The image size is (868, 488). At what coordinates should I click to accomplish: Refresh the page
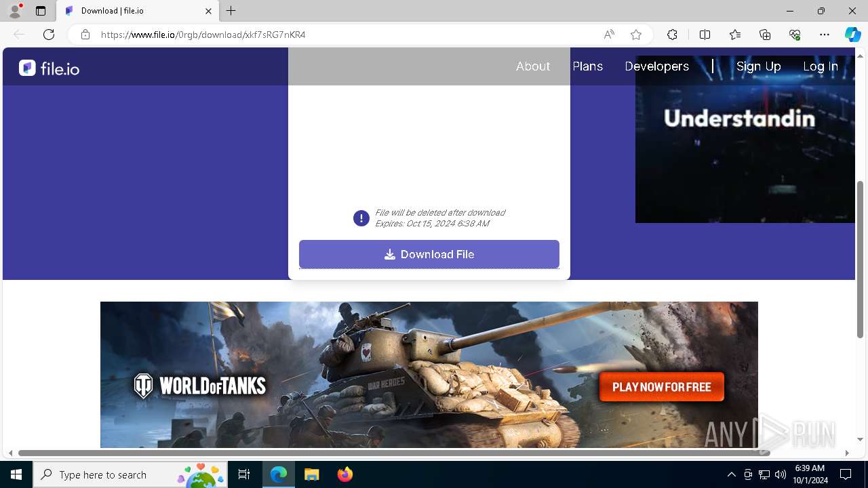[49, 35]
